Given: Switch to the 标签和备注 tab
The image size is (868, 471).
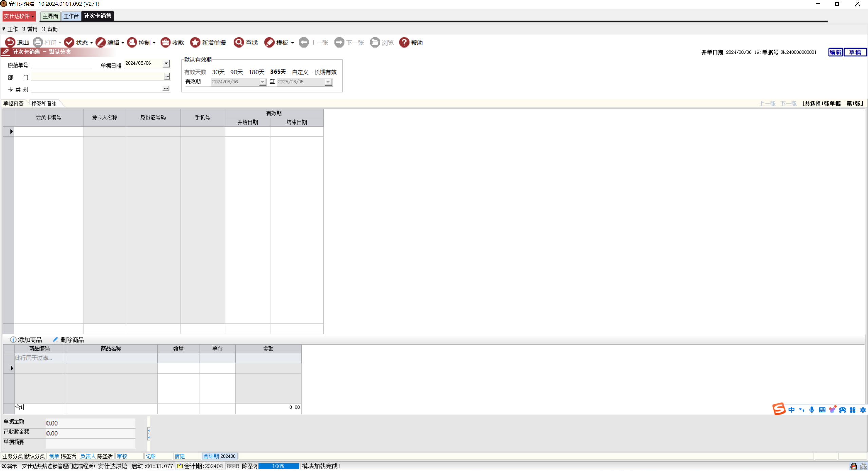Looking at the screenshot, I should tap(44, 103).
